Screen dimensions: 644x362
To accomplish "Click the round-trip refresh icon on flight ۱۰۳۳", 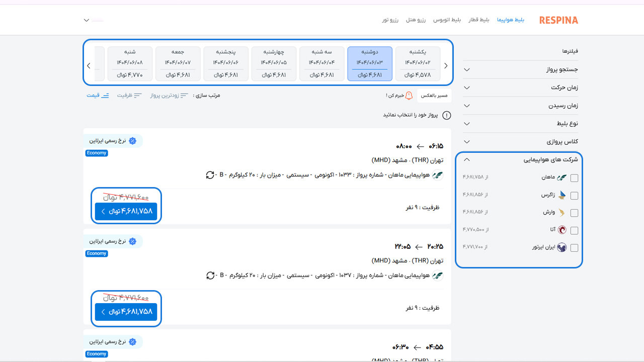I will click(x=210, y=175).
